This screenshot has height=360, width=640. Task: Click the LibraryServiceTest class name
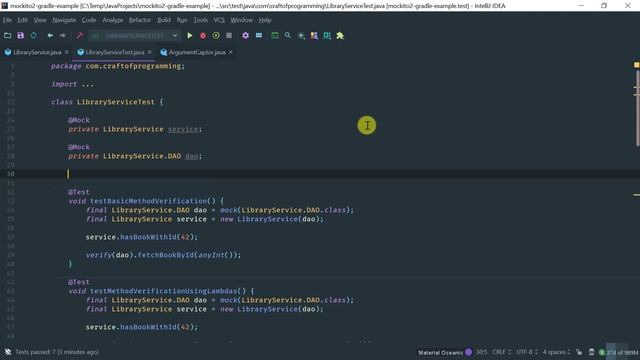pyautogui.click(x=116, y=102)
